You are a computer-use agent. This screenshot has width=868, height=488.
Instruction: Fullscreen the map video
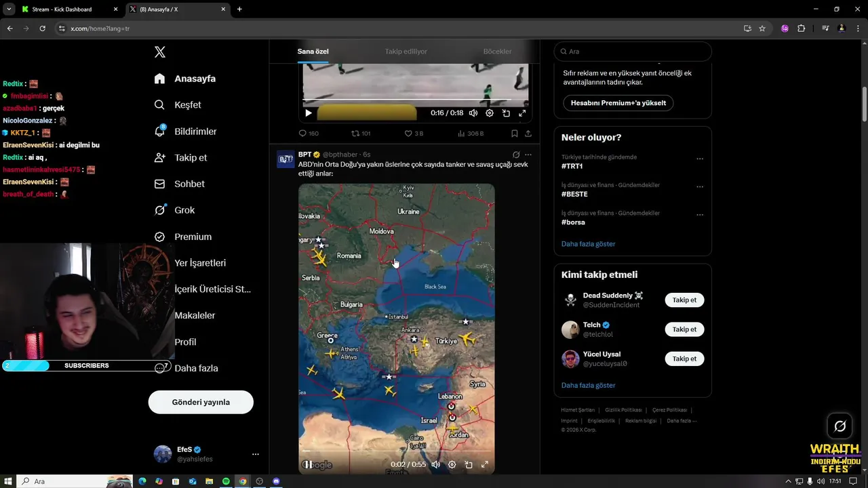(x=485, y=464)
